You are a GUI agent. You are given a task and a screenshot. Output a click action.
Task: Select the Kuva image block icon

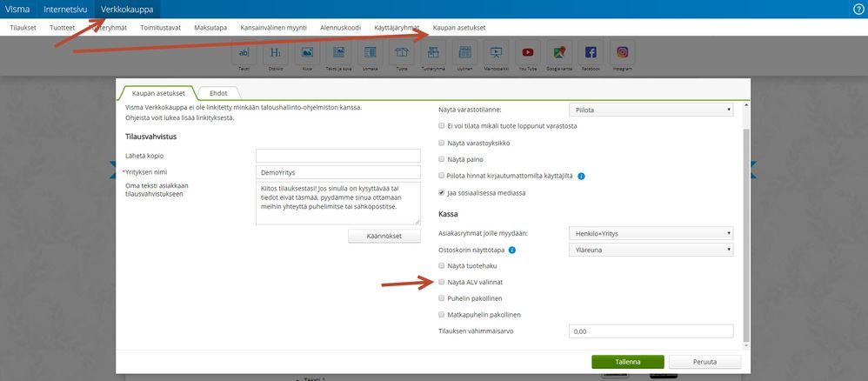pyautogui.click(x=307, y=52)
